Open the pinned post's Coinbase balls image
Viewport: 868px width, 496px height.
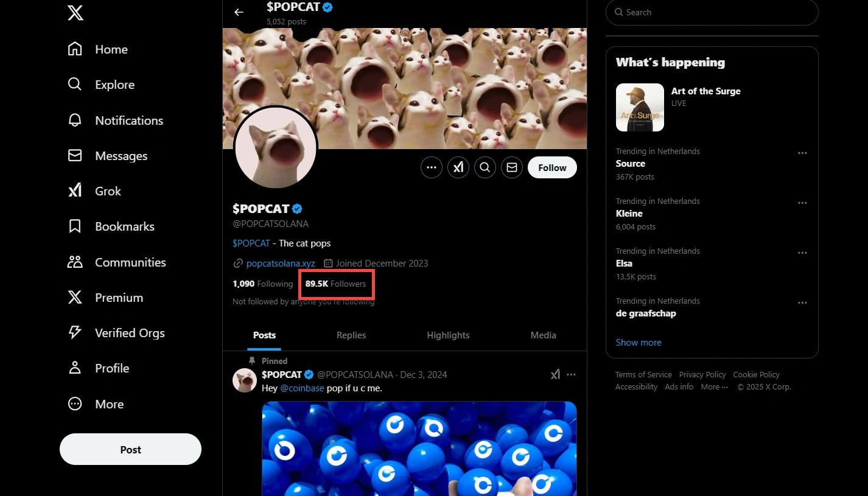pyautogui.click(x=419, y=449)
